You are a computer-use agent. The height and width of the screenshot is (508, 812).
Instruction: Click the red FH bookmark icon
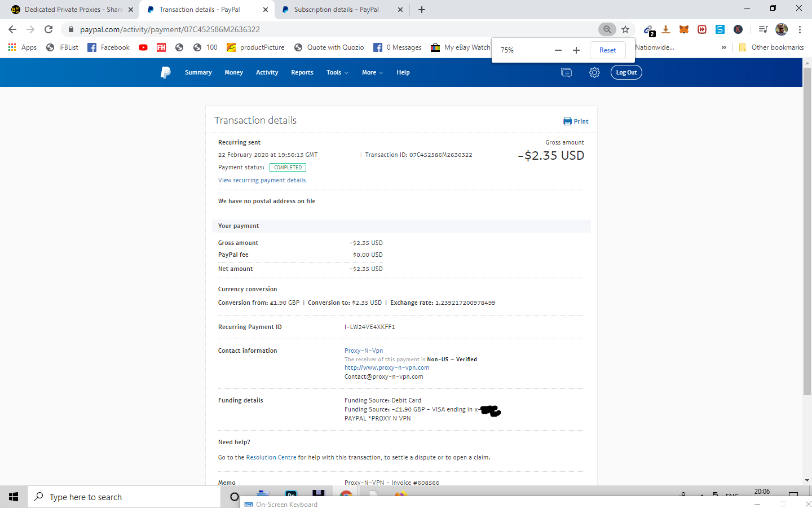(161, 47)
